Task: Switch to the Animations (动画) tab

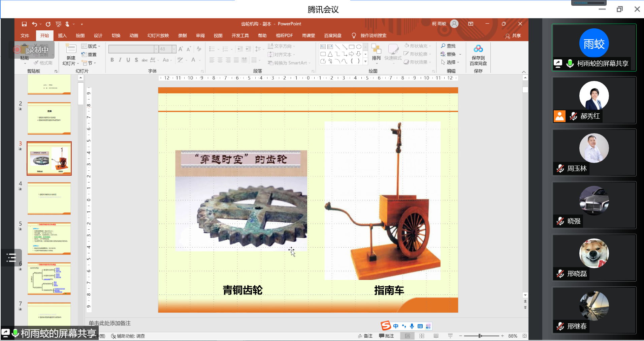Action: click(134, 36)
